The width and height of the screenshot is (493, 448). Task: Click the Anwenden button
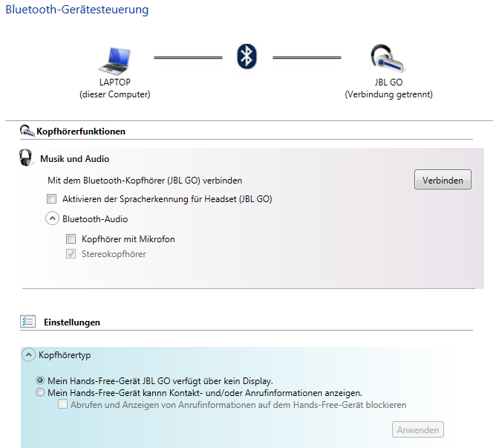tap(418, 429)
